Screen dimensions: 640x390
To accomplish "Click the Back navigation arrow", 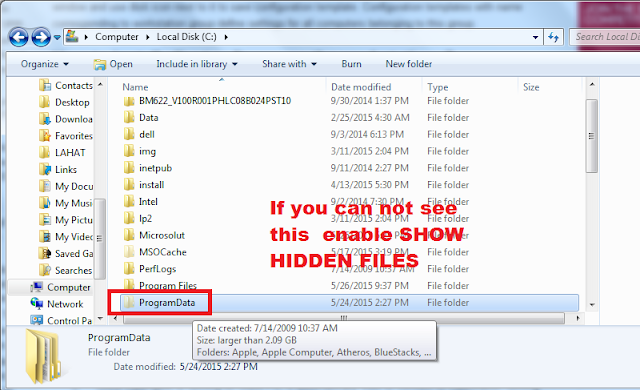I will [x=19, y=38].
